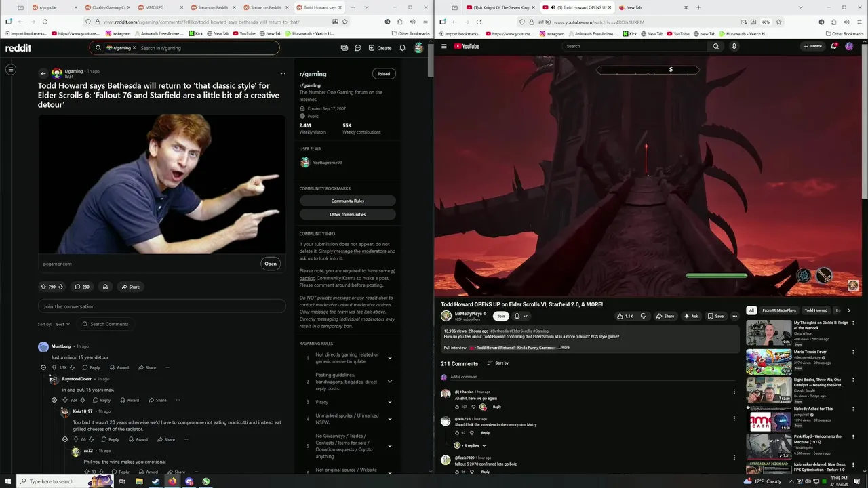This screenshot has height=488, width=868.
Task: Downvote the Todd Howard Reddit post
Action: pos(60,287)
